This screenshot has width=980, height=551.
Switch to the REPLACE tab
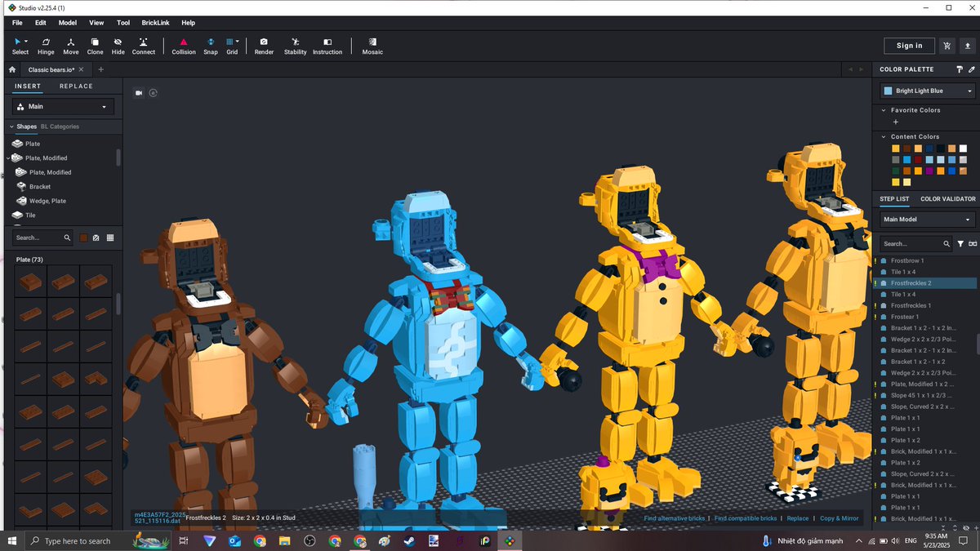[76, 87]
